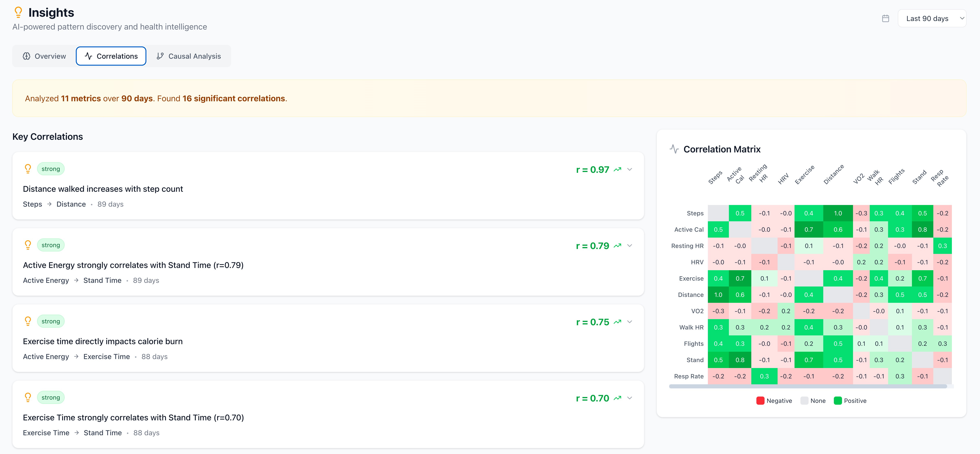Click the brain icon on Overview tab
The width and height of the screenshot is (980, 454).
tap(26, 56)
